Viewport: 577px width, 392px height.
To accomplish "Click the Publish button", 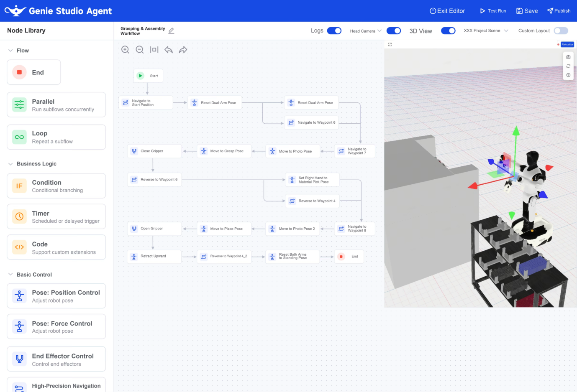I will 559,11.
